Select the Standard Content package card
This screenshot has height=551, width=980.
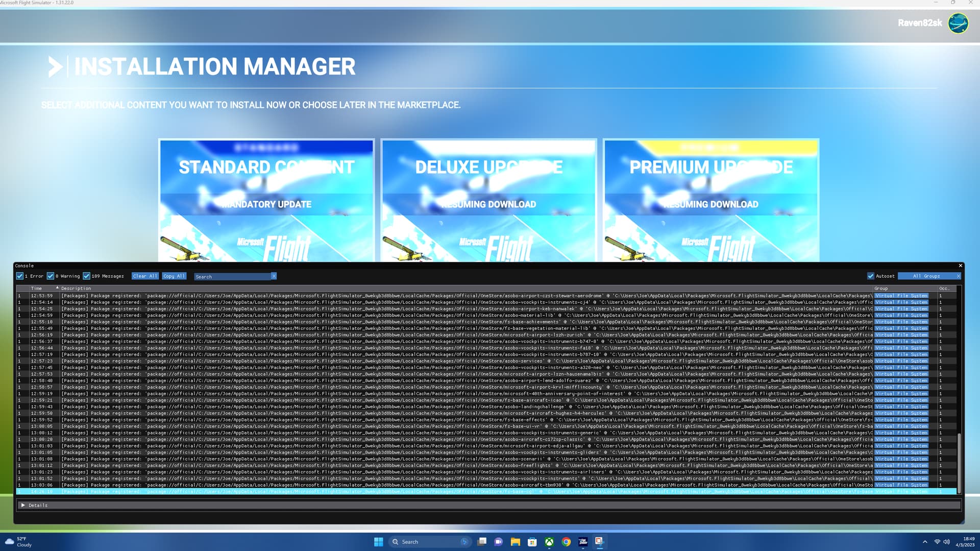(266, 201)
